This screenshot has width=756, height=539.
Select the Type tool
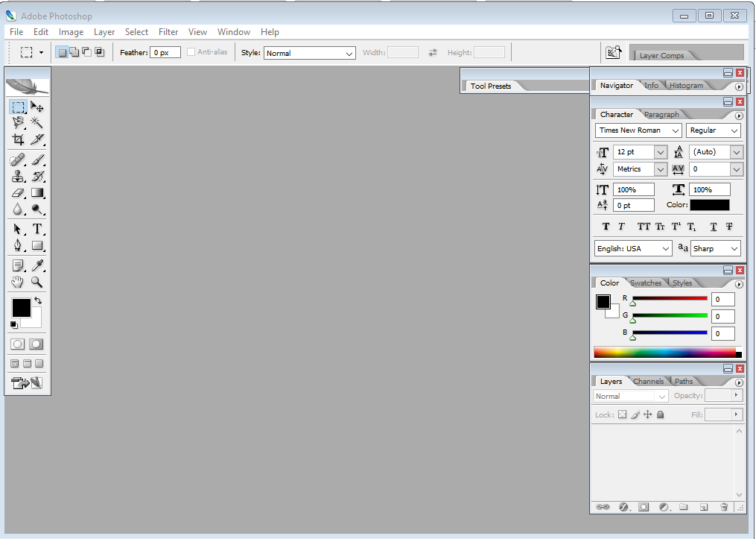coord(36,229)
